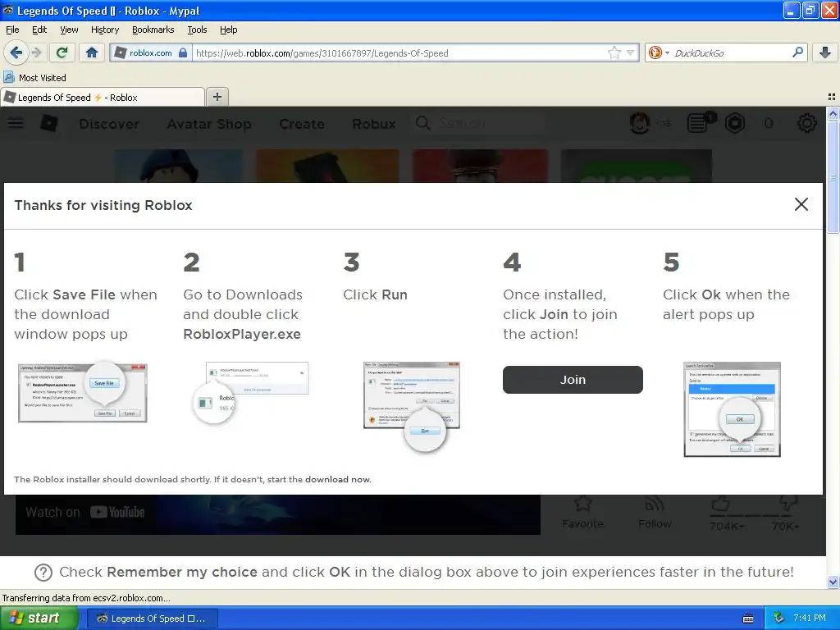The width and height of the screenshot is (840, 630).
Task: Click the Most Visited bookmarks folder
Action: (34, 78)
